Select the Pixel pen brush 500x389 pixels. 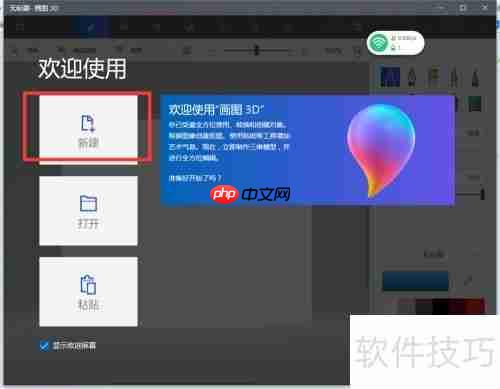475,77
